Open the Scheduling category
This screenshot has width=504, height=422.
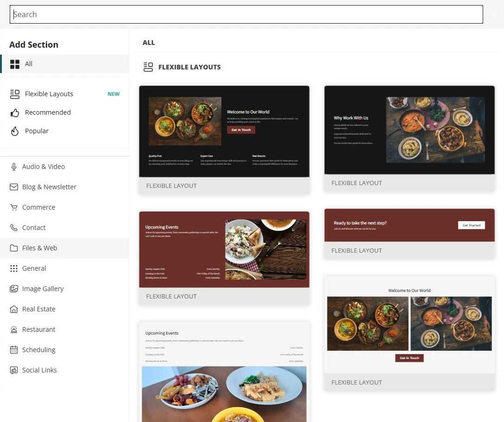(65, 350)
